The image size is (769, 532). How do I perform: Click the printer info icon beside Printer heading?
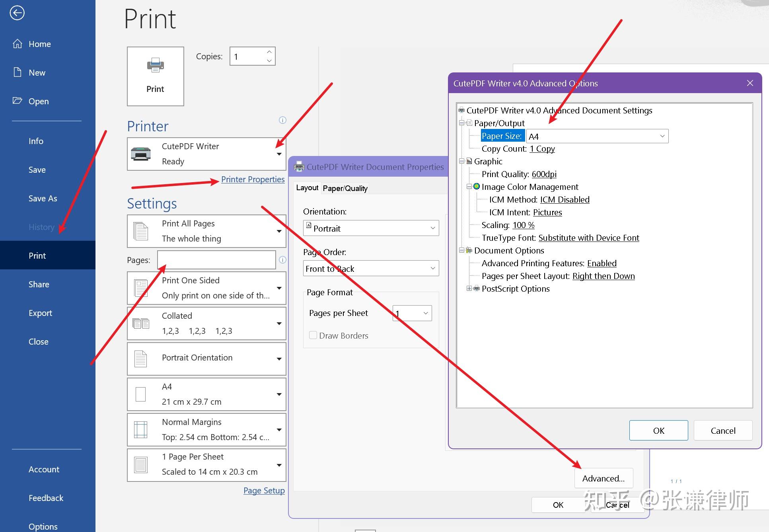pyautogui.click(x=282, y=120)
